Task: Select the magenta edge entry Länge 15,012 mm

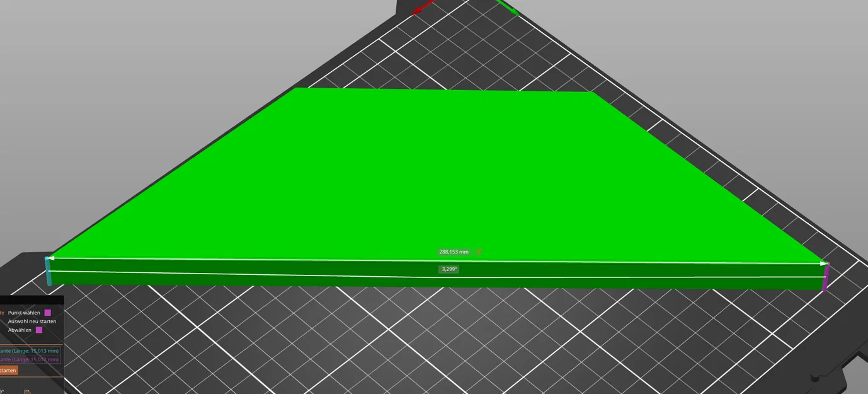Action: pos(30,359)
